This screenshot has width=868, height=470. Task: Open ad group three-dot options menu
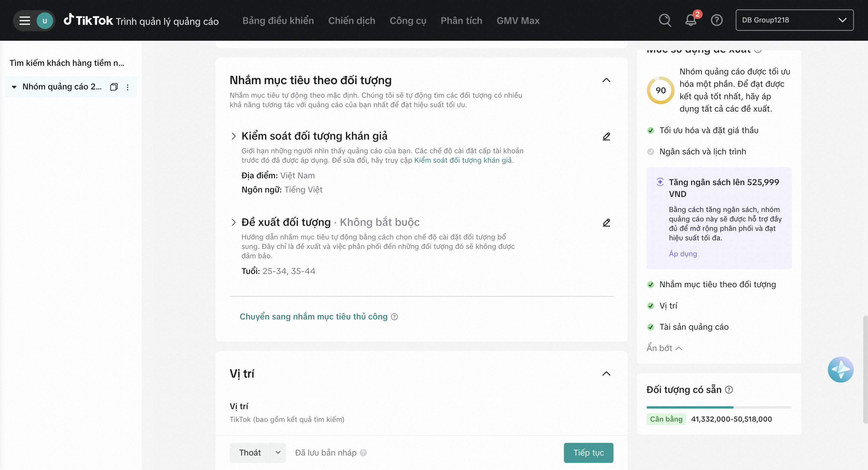(127, 87)
